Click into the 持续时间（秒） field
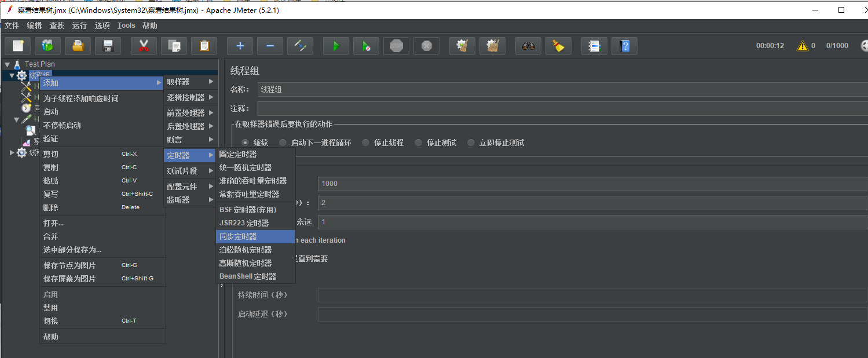Screen dimensions: 868x358 pos(592,295)
